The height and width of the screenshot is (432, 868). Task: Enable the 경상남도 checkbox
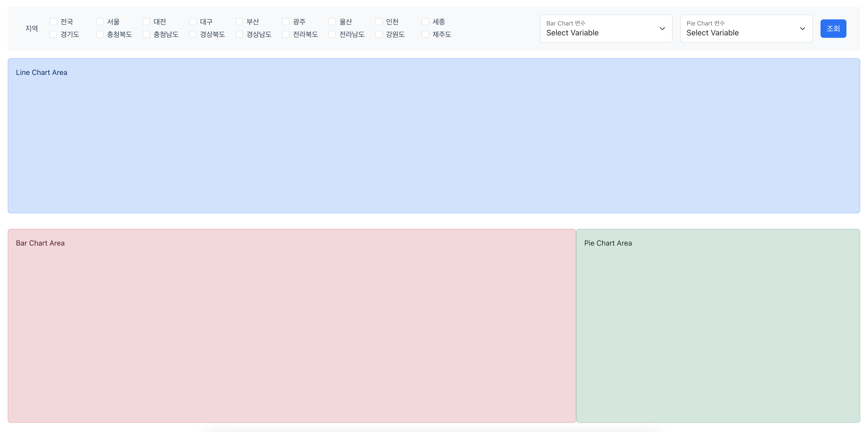click(x=239, y=34)
